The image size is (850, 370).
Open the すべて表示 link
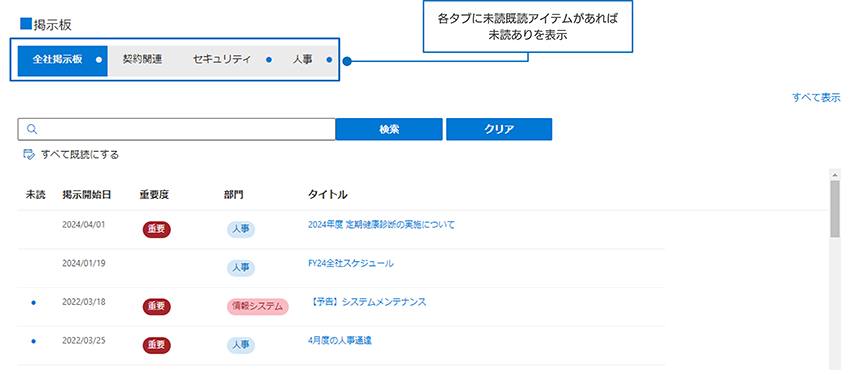(x=816, y=98)
